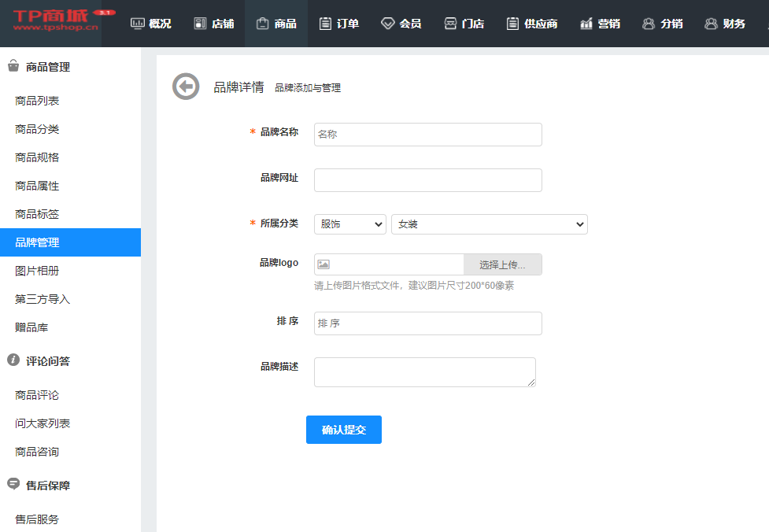Select 图片相册 from the sidebar menu
Screen dimensions: 769x532
pos(37,271)
